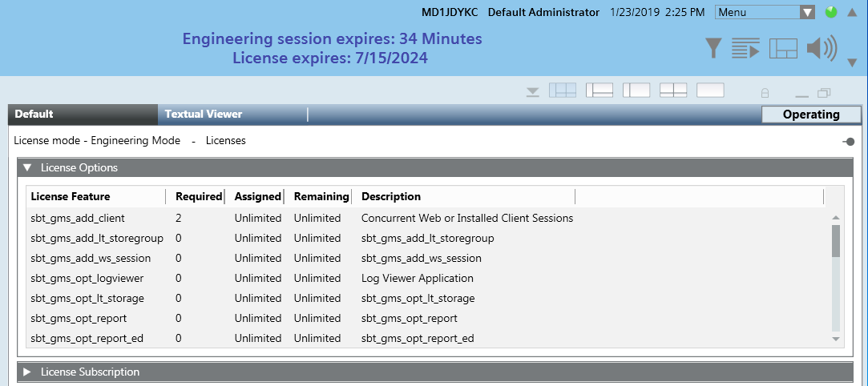Expand the License Subscription section
868x386 pixels.
(x=27, y=372)
